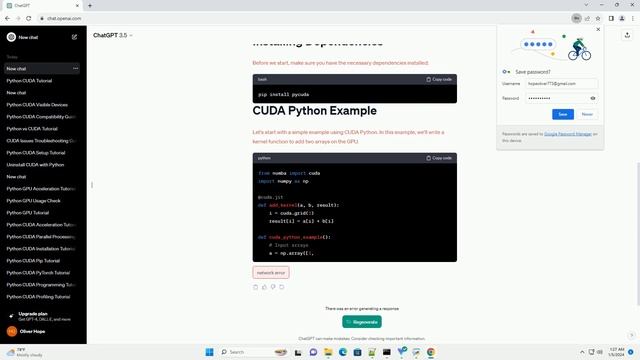This screenshot has width=640, height=360.
Task: Reload the page
Action: click(x=29, y=18)
